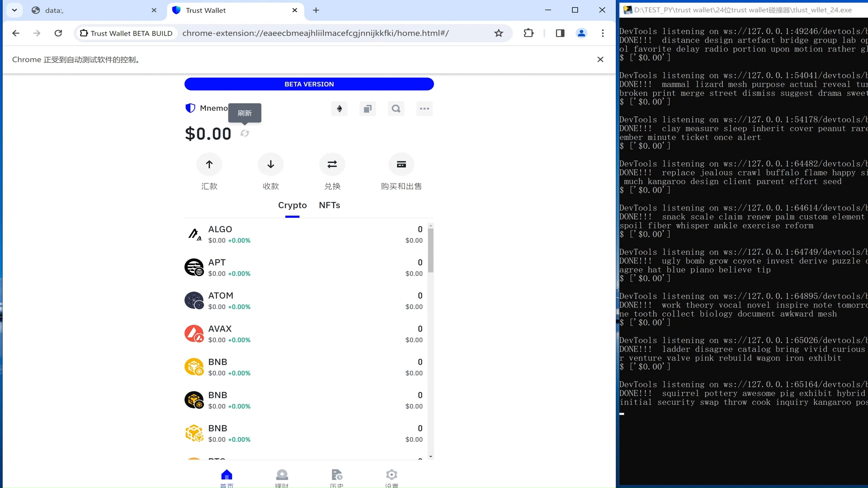Image resolution: width=868 pixels, height=488 pixels.
Task: Go to Home tab in bottom navigation
Action: point(226,478)
